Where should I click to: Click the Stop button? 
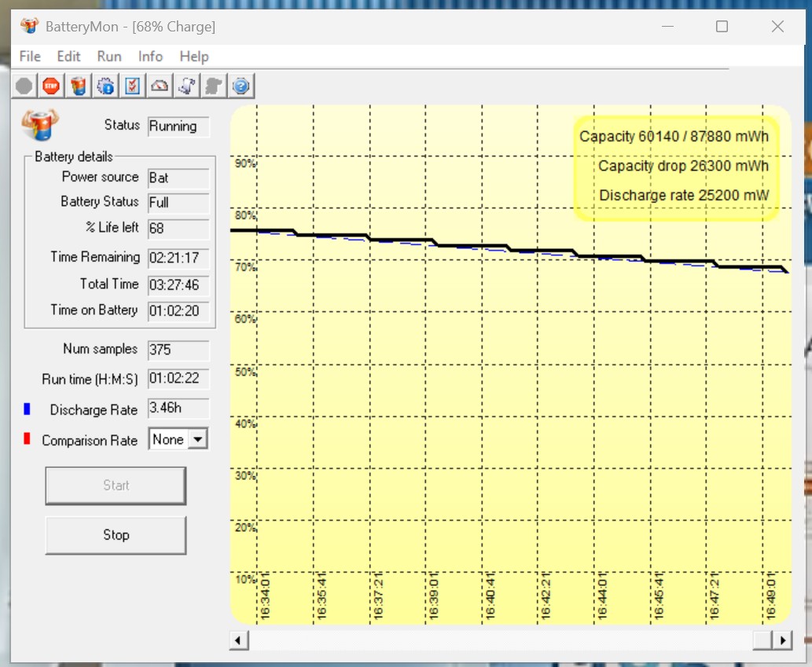pyautogui.click(x=116, y=535)
